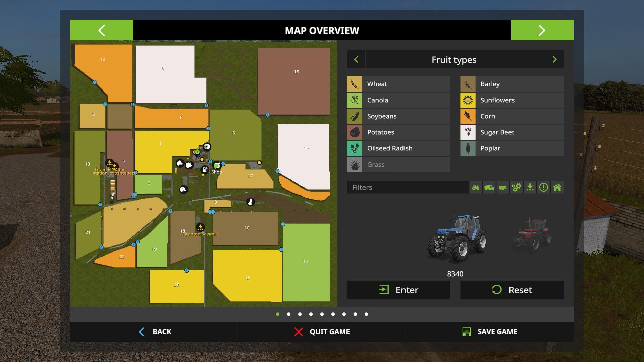Open next menu page with right arrow
The image size is (644, 362).
tap(542, 31)
